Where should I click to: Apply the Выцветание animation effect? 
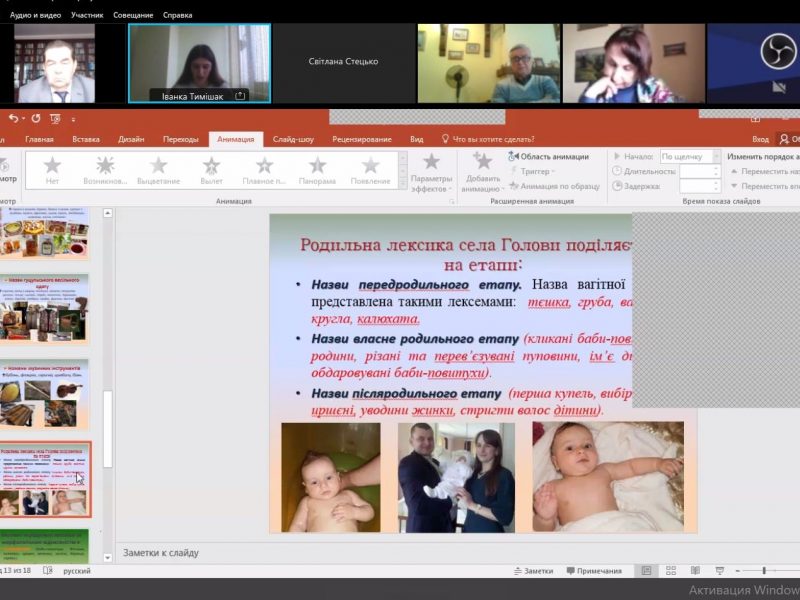158,169
